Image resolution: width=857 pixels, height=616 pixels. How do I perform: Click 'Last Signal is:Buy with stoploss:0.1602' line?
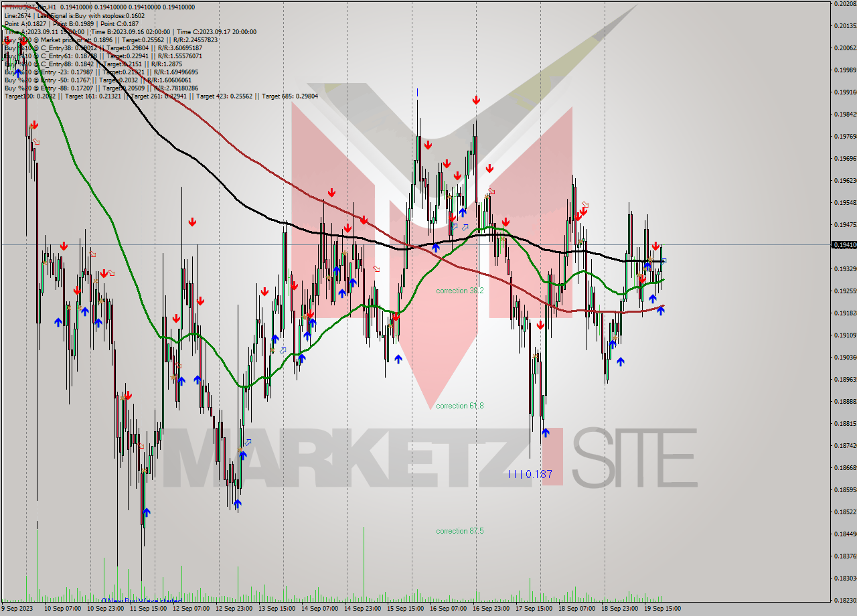click(x=74, y=15)
